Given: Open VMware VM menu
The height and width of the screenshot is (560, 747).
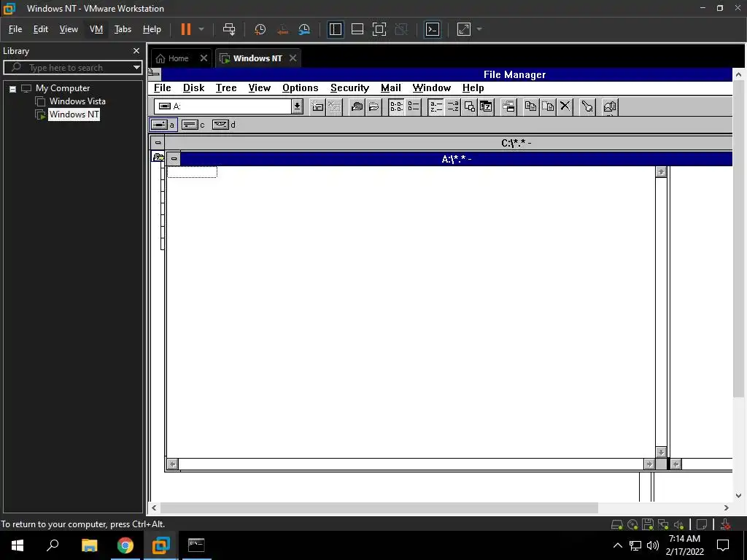Looking at the screenshot, I should click(x=96, y=29).
